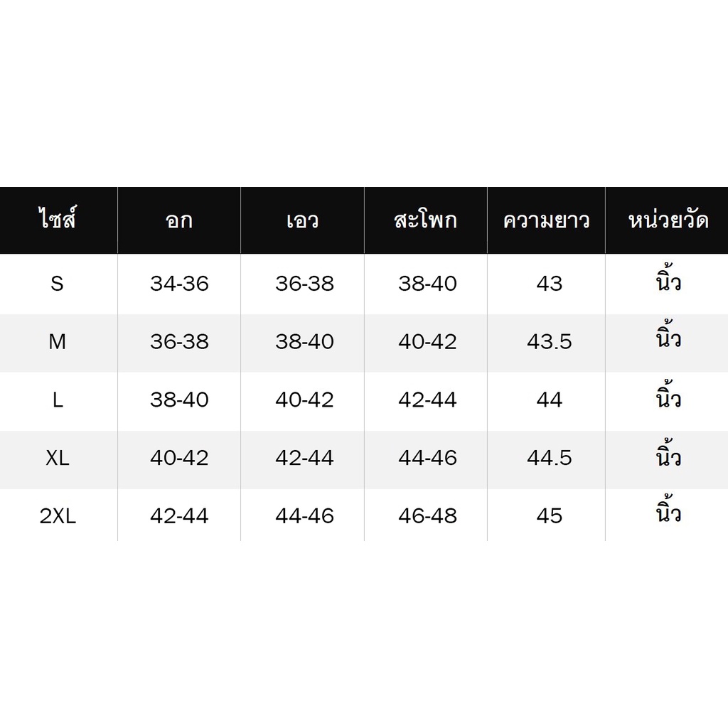The width and height of the screenshot is (728, 728).
Task: Click chest value 40-42 in XL row
Action: point(179,459)
